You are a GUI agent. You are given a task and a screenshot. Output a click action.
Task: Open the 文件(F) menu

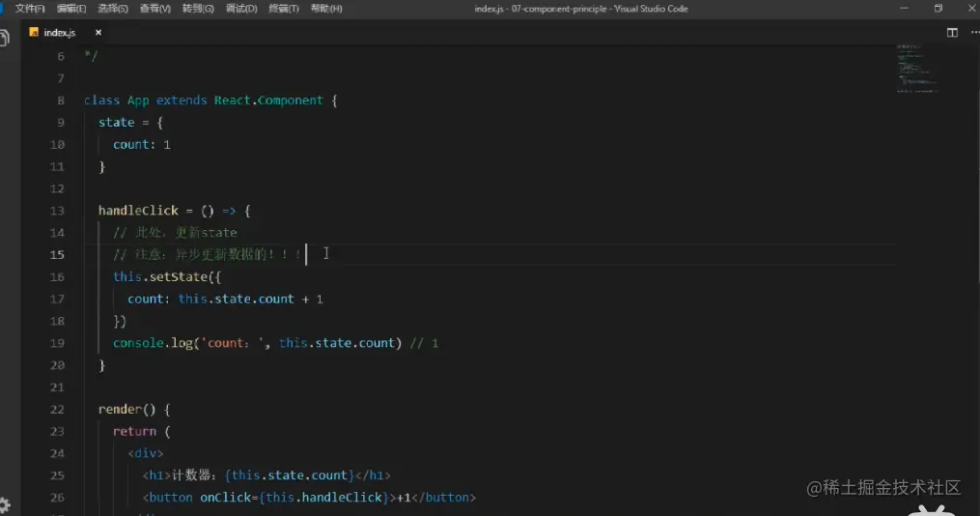coord(30,9)
